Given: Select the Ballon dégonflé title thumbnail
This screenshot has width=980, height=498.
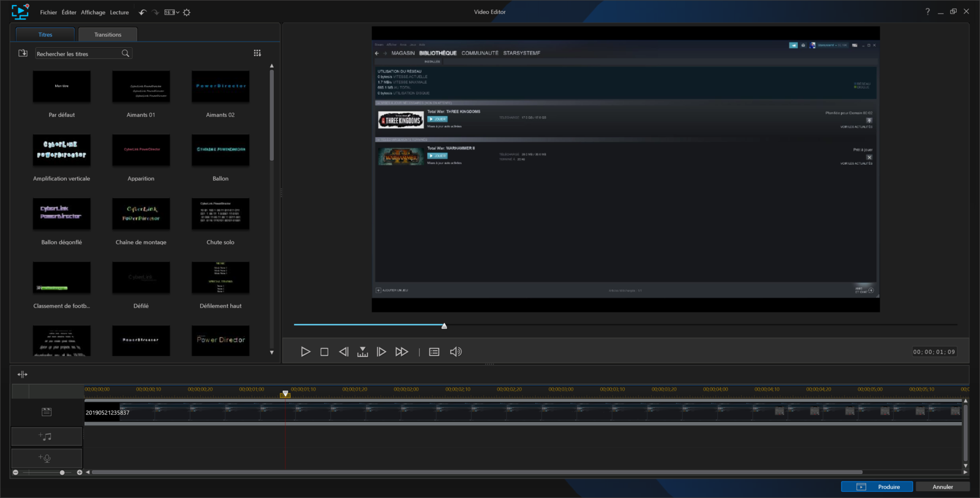Looking at the screenshot, I should coord(62,214).
